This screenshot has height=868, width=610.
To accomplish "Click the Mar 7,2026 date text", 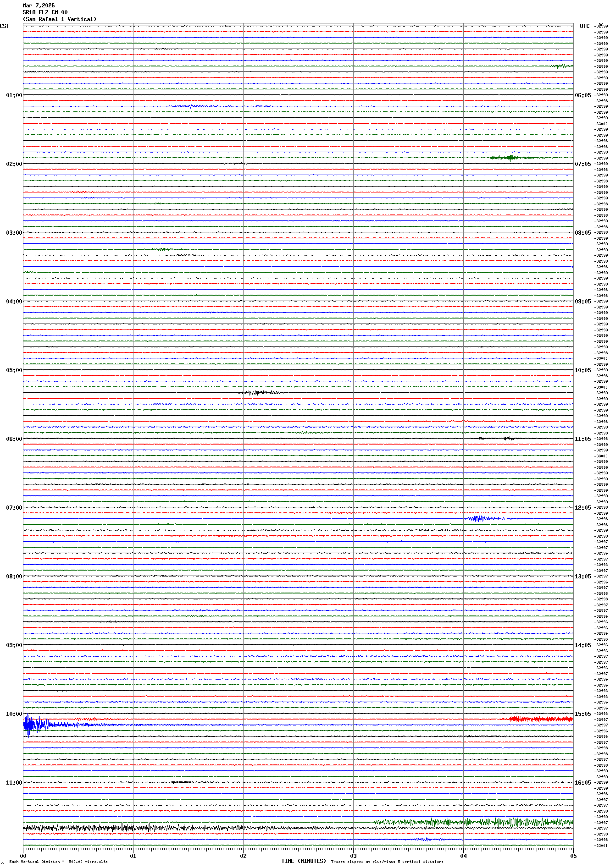I will point(39,5).
